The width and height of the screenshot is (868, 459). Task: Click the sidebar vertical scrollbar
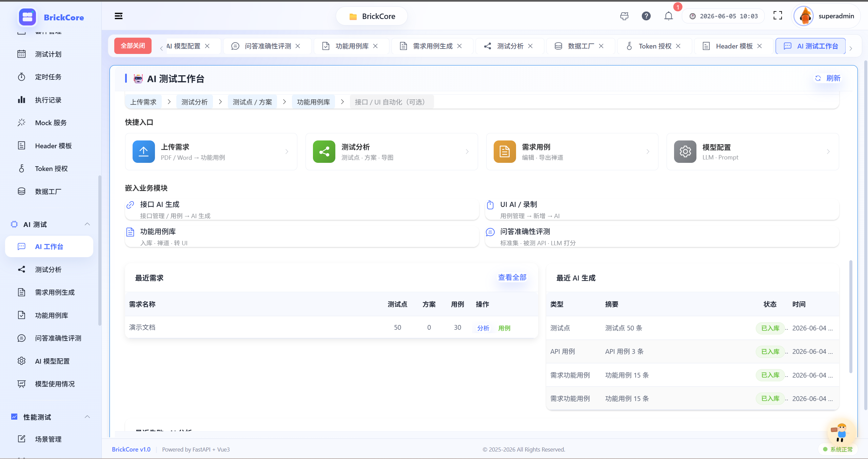(100, 250)
